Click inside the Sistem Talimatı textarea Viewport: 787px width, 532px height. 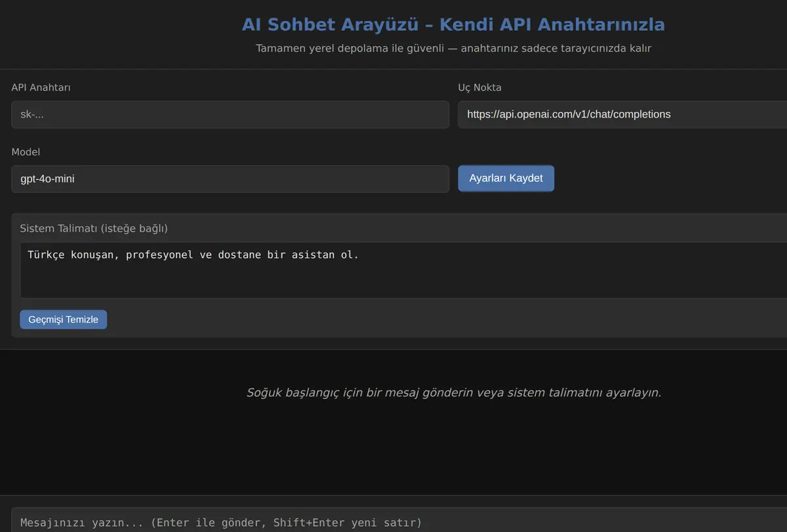[403, 270]
